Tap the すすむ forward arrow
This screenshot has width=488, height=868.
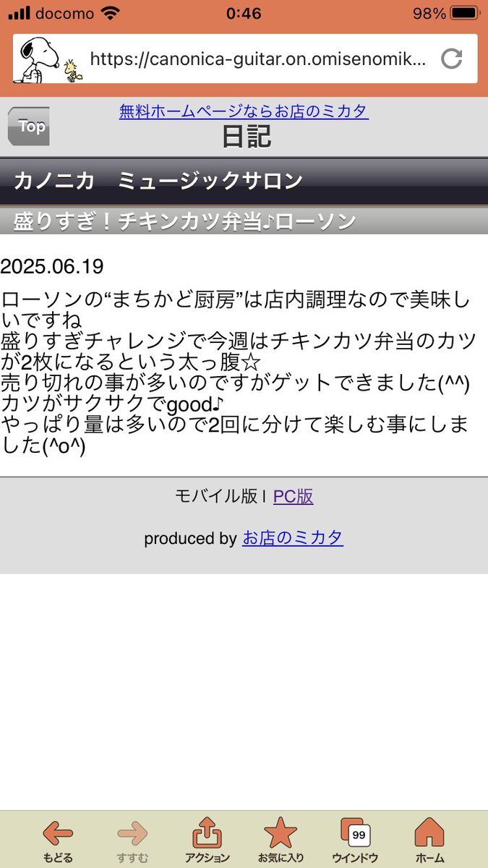pos(132,841)
